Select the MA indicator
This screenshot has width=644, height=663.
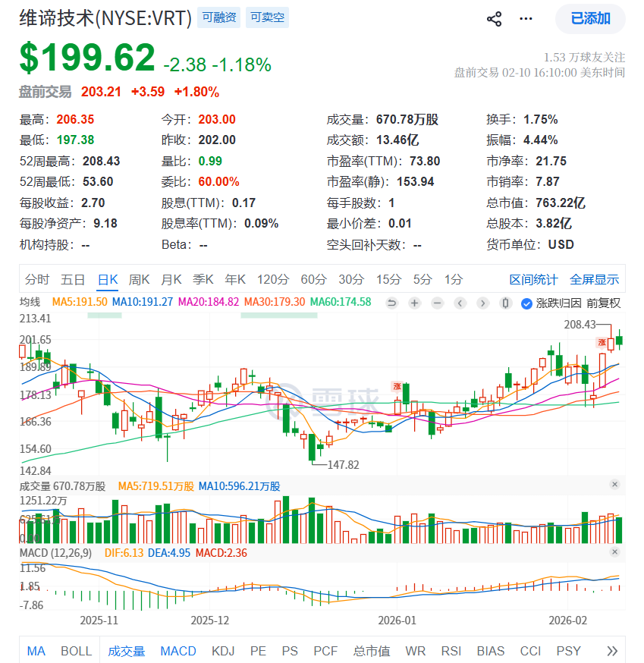pyautogui.click(x=36, y=651)
